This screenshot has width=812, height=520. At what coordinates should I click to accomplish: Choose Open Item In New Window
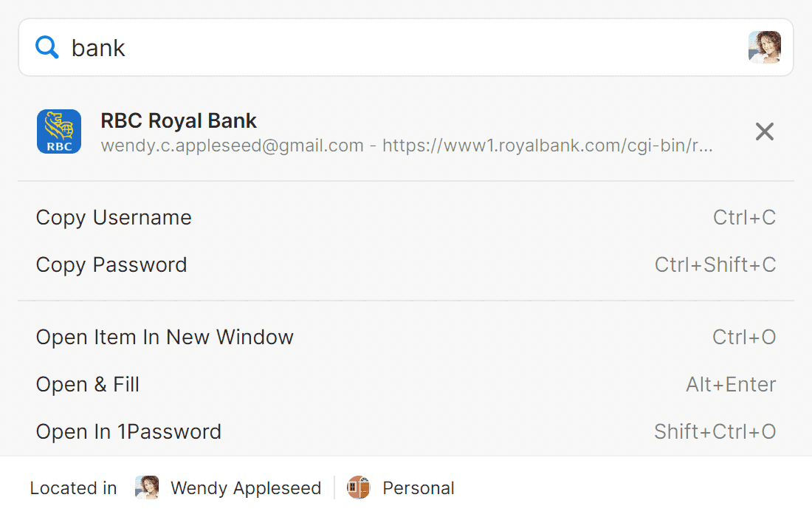point(406,337)
